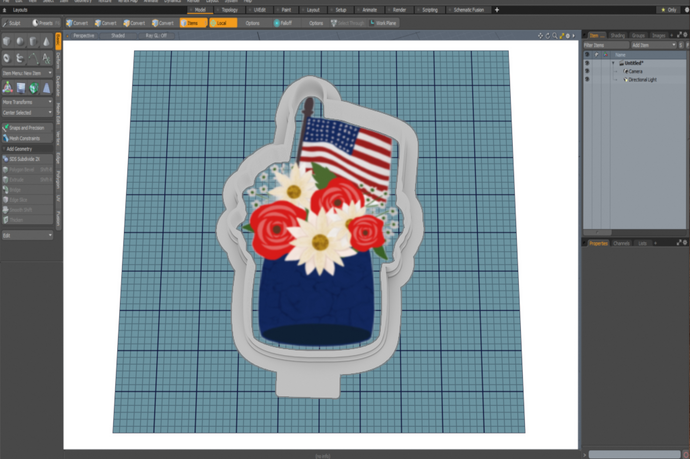Click the Ray GL: Off button

point(157,36)
